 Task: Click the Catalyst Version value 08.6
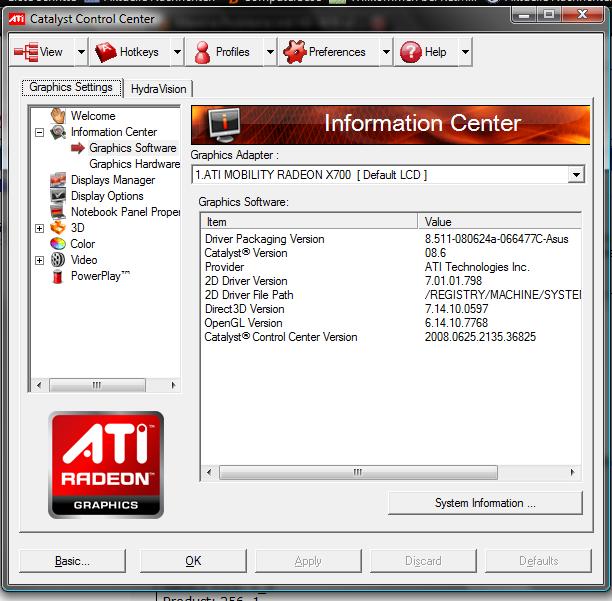point(435,253)
